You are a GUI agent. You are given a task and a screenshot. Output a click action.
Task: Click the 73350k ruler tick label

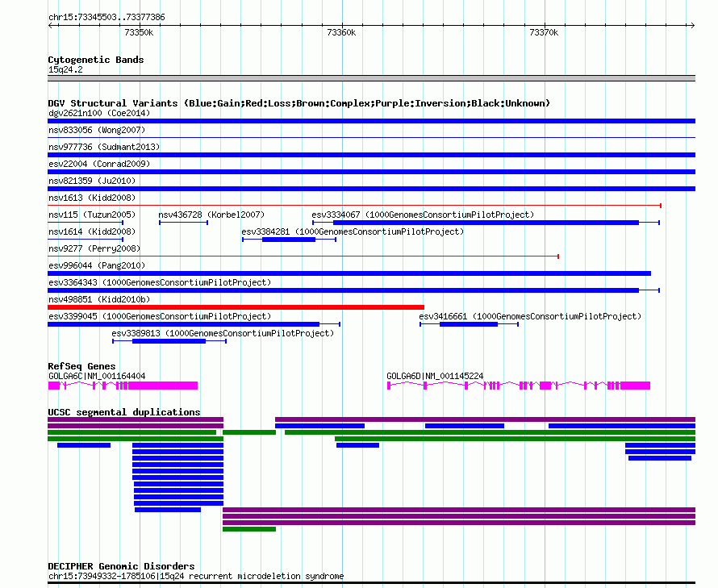(139, 32)
